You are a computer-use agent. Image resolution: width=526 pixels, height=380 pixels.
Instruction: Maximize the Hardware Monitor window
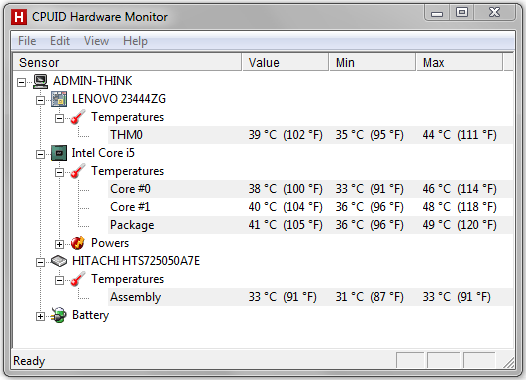click(x=462, y=13)
